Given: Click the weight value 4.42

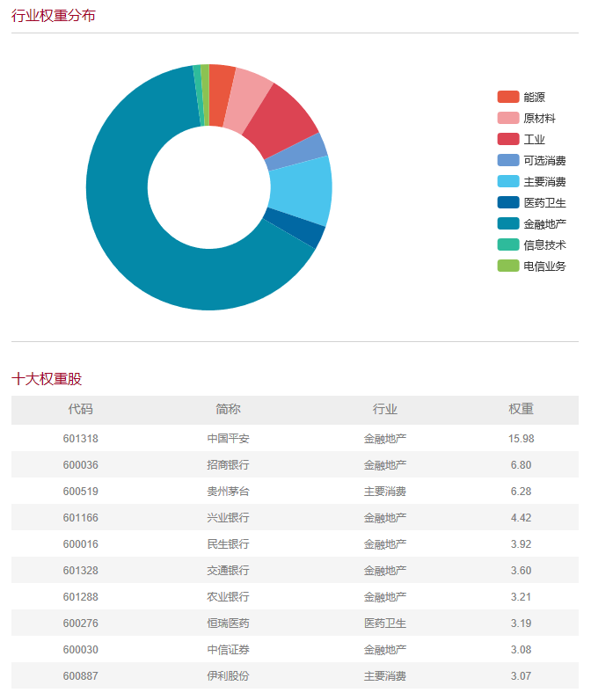Looking at the screenshot, I should click(x=521, y=517).
